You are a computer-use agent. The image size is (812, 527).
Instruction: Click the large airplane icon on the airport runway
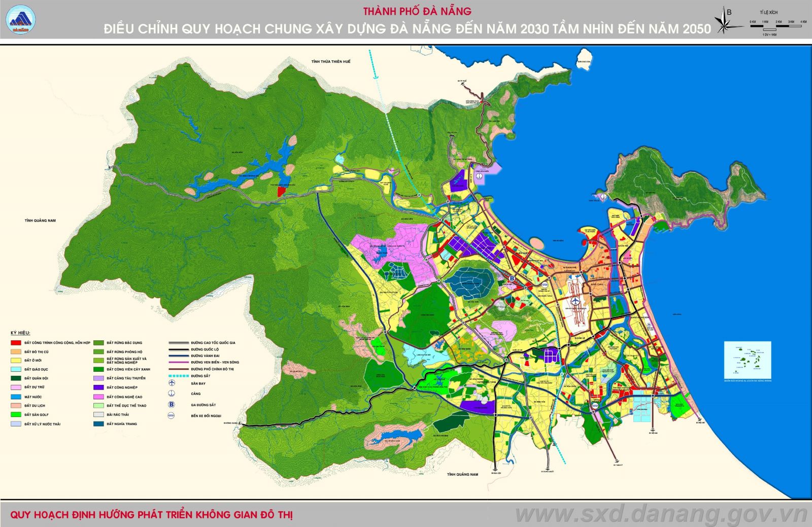pos(576,301)
